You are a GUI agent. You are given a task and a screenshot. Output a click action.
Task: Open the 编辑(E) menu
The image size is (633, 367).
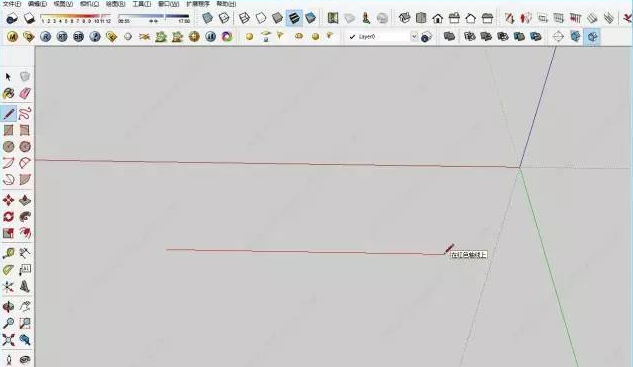pyautogui.click(x=37, y=4)
